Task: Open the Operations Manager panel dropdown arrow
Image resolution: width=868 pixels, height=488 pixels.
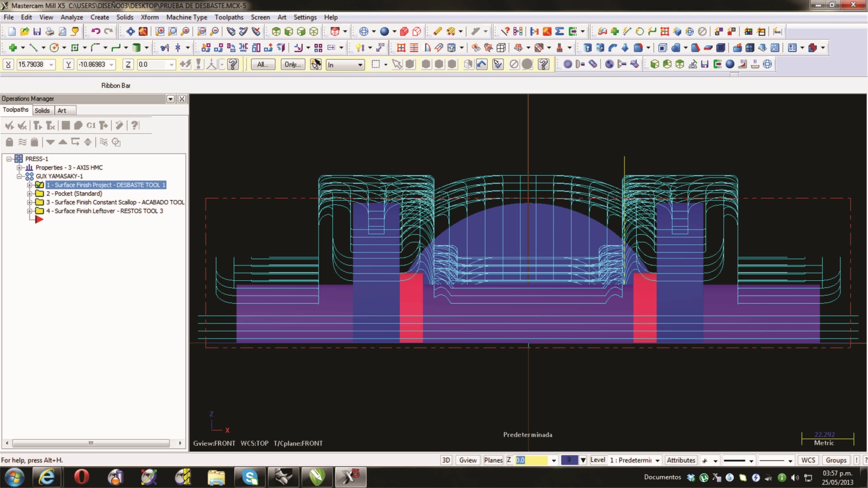Action: [171, 99]
